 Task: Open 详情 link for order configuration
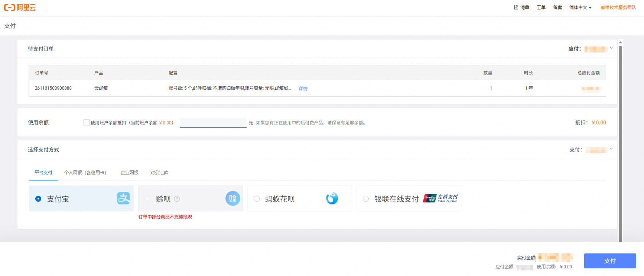pos(303,89)
